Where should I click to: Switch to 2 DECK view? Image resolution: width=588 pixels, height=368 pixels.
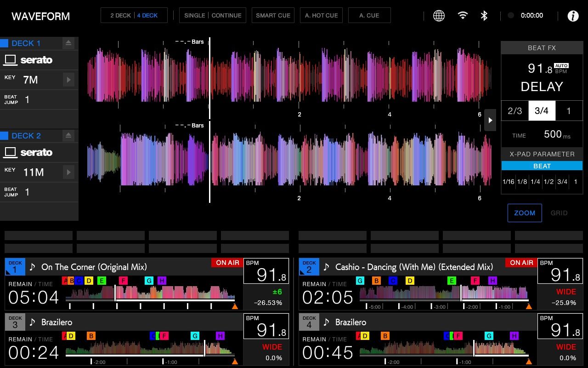[120, 16]
